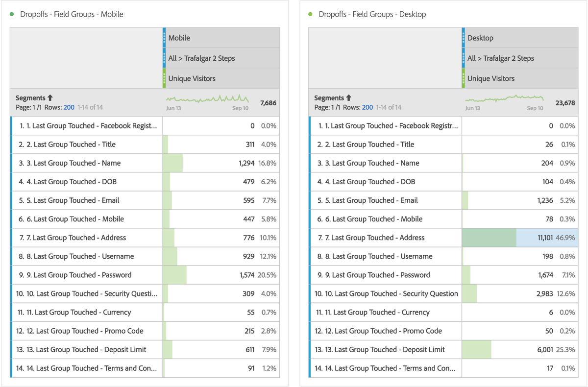Click the green dot beside the Desktop table title

pyautogui.click(x=310, y=14)
